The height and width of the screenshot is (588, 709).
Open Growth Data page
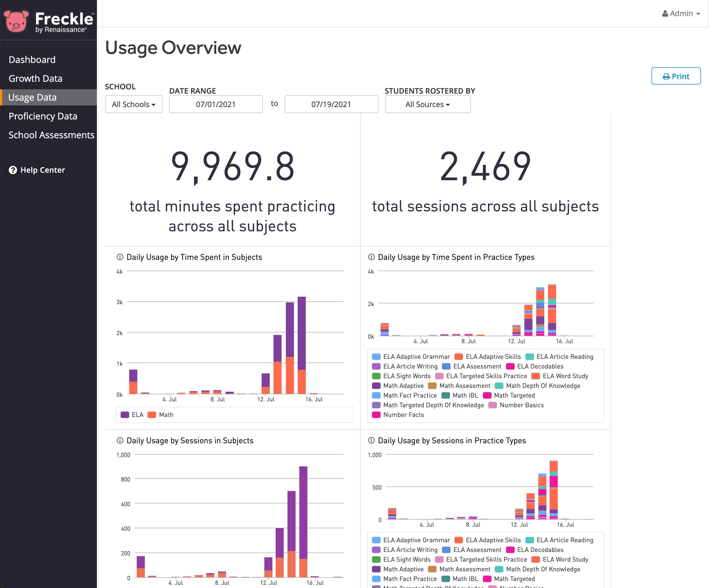(x=36, y=79)
